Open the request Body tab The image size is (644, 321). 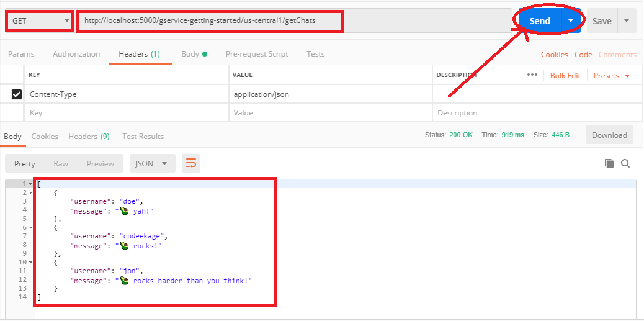[194, 54]
